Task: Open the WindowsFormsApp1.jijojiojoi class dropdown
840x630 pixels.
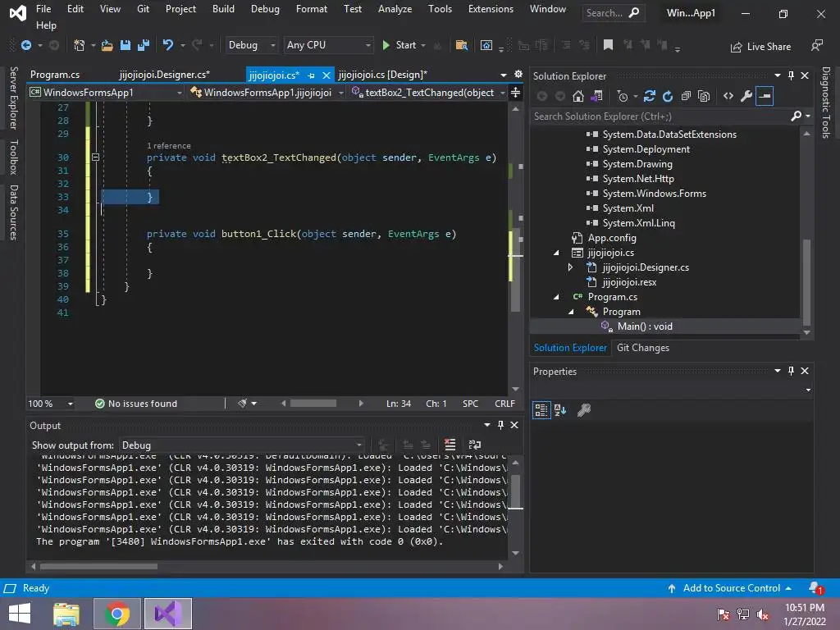Action: click(x=267, y=93)
